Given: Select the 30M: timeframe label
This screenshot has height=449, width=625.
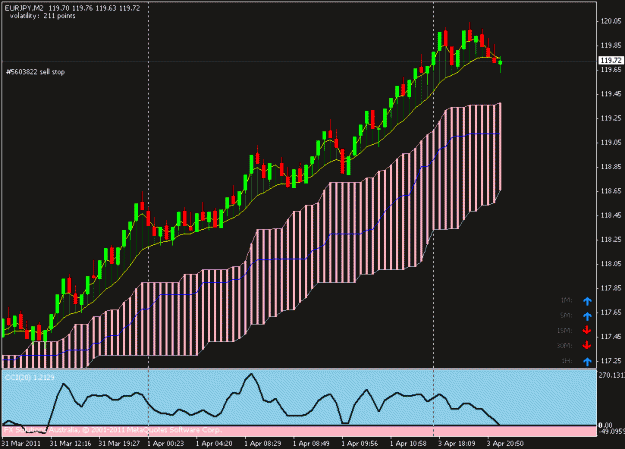Looking at the screenshot, I should pos(565,346).
